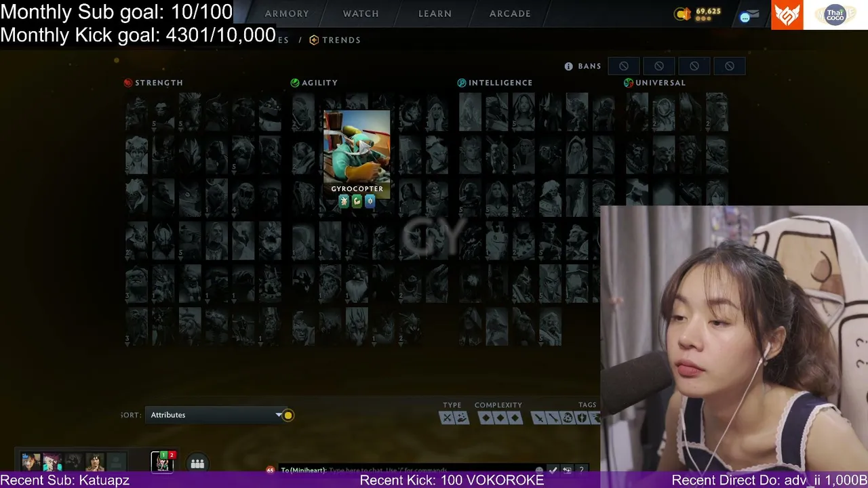Toggle the third complexity diamond filter

click(515, 418)
